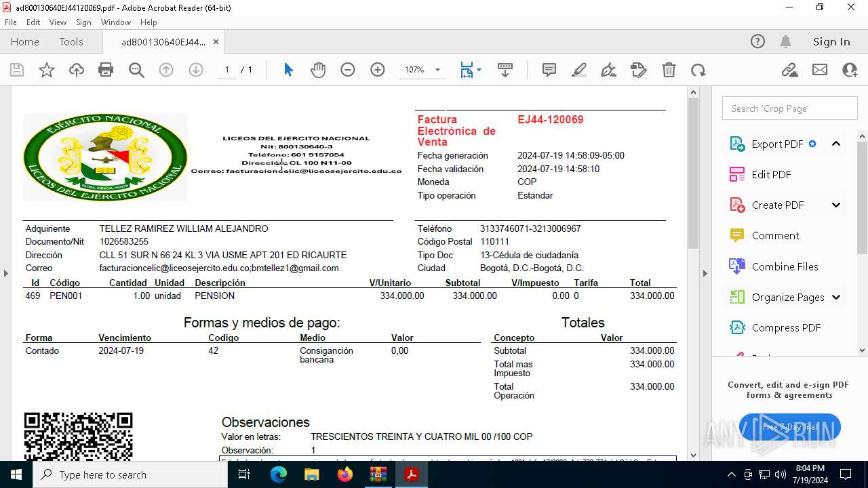Expand the Create PDF options
The image size is (868, 488).
pyautogui.click(x=836, y=205)
